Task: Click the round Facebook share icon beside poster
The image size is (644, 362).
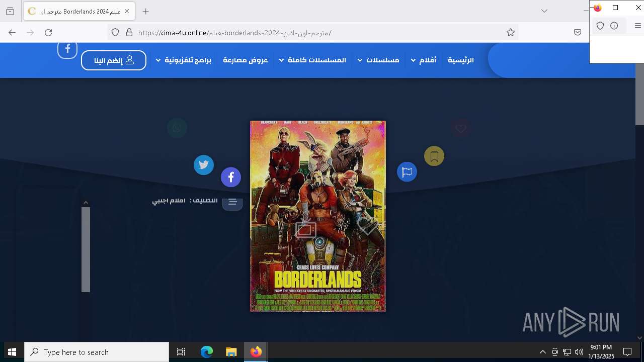Action: [x=231, y=177]
